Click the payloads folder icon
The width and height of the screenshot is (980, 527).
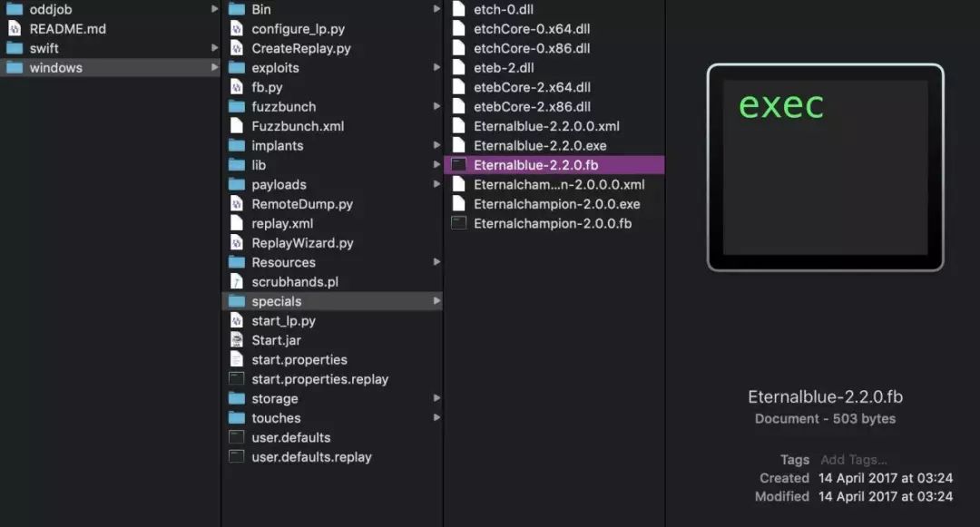(236, 184)
